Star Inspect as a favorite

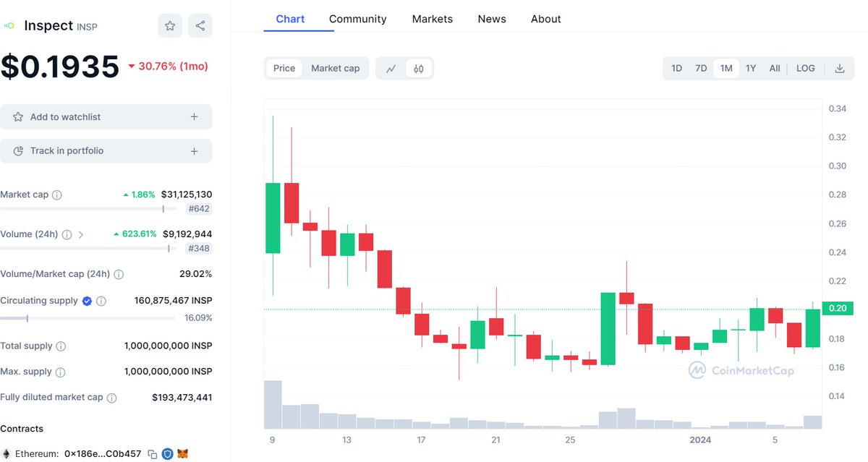click(170, 26)
